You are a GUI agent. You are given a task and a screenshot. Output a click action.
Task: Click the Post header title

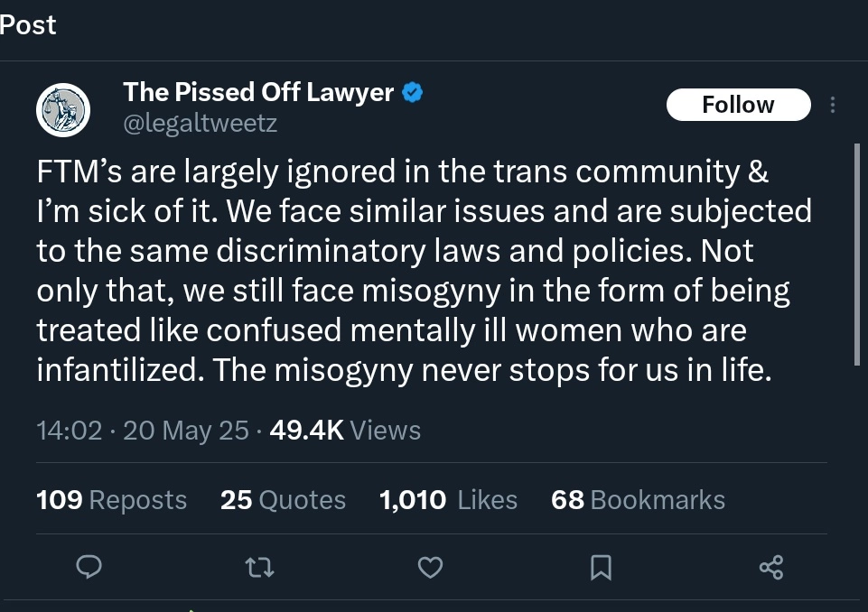28,25
